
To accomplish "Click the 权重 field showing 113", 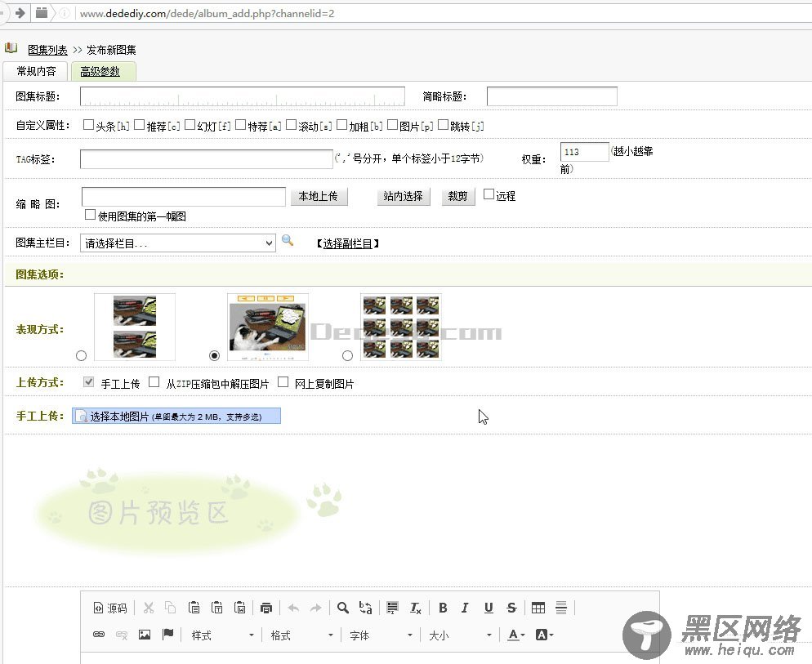I will 584,152.
